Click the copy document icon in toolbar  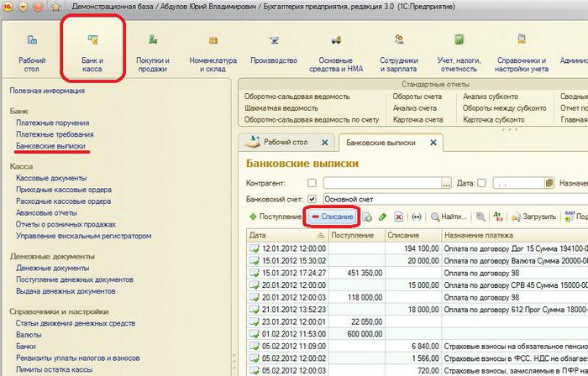[x=367, y=217]
